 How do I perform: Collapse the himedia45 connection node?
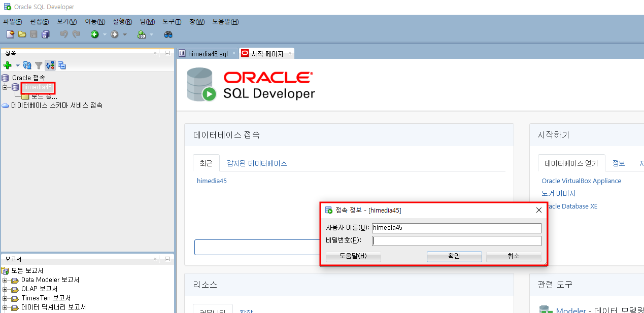pos(5,87)
